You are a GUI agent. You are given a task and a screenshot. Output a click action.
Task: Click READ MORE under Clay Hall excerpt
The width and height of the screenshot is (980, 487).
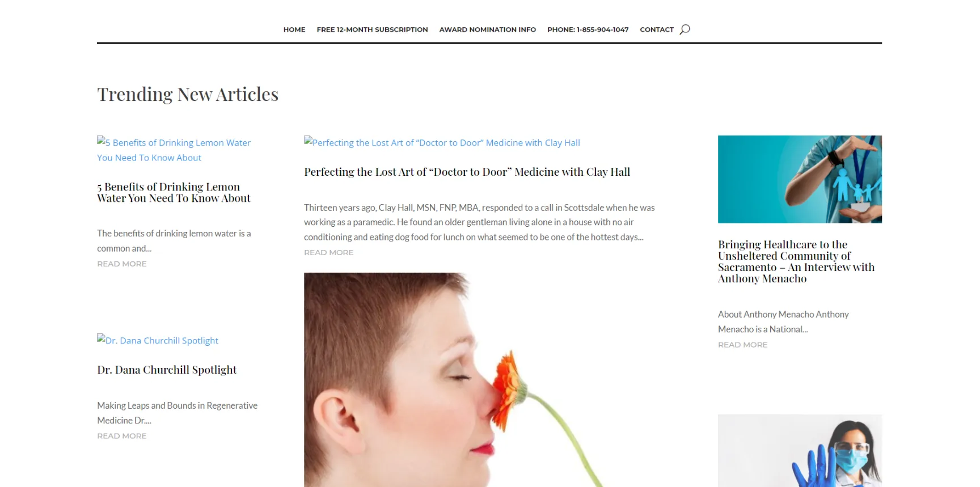(328, 252)
